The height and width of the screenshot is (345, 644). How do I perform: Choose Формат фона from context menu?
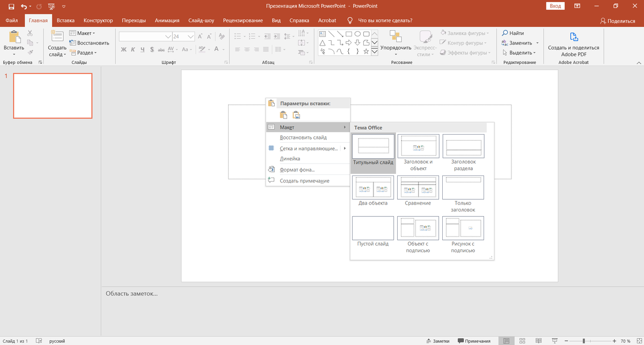[x=297, y=170]
